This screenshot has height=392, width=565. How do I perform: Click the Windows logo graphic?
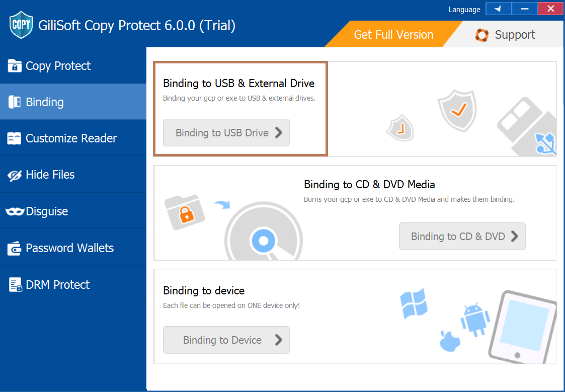414,303
